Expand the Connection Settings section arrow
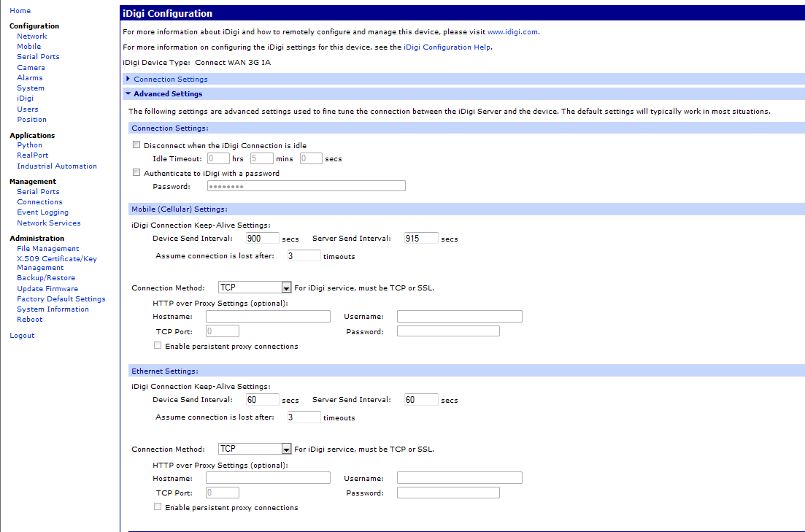Screen dimensions: 805x532 [x=128, y=79]
